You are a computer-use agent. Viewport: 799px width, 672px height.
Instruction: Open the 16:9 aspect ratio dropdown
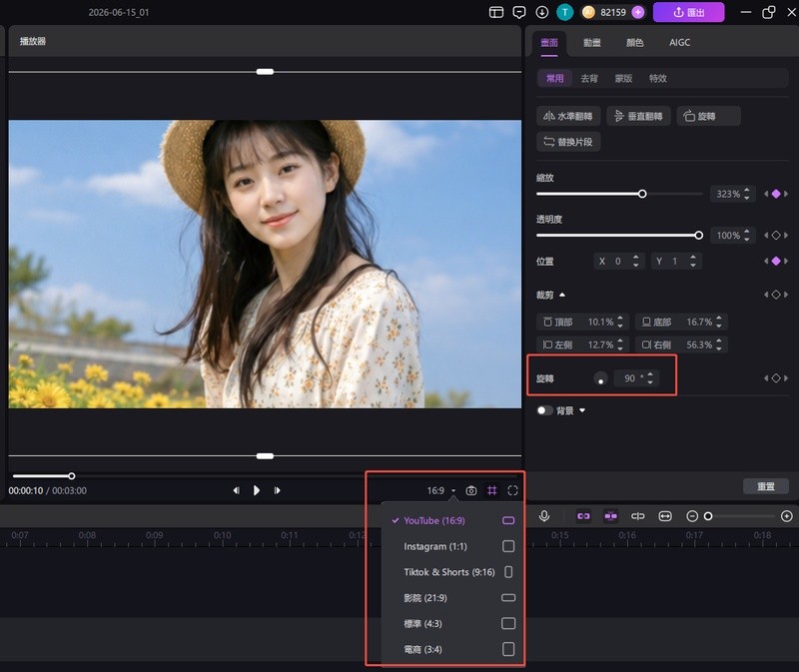pos(440,490)
